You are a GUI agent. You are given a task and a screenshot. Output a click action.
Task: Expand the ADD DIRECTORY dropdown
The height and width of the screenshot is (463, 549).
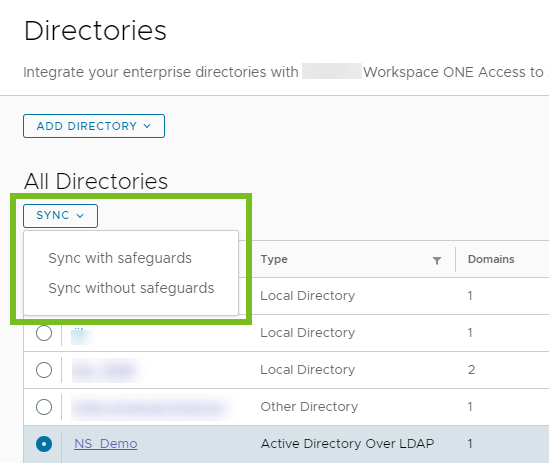pos(94,126)
